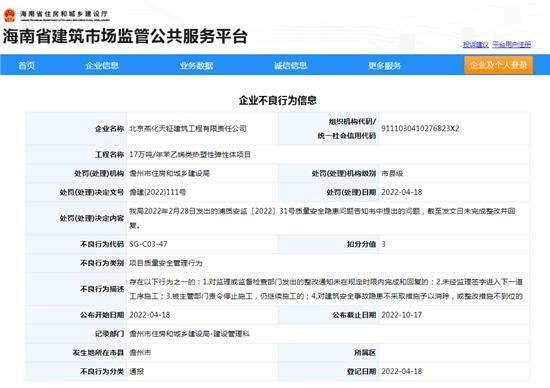Select publication start date 2022-04-18
The width and height of the screenshot is (550, 388).
(x=150, y=315)
